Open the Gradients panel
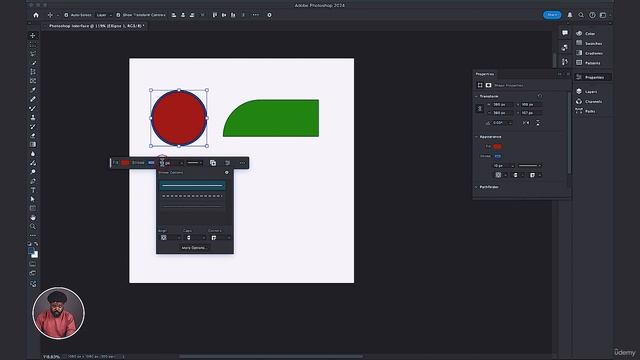 coord(589,53)
